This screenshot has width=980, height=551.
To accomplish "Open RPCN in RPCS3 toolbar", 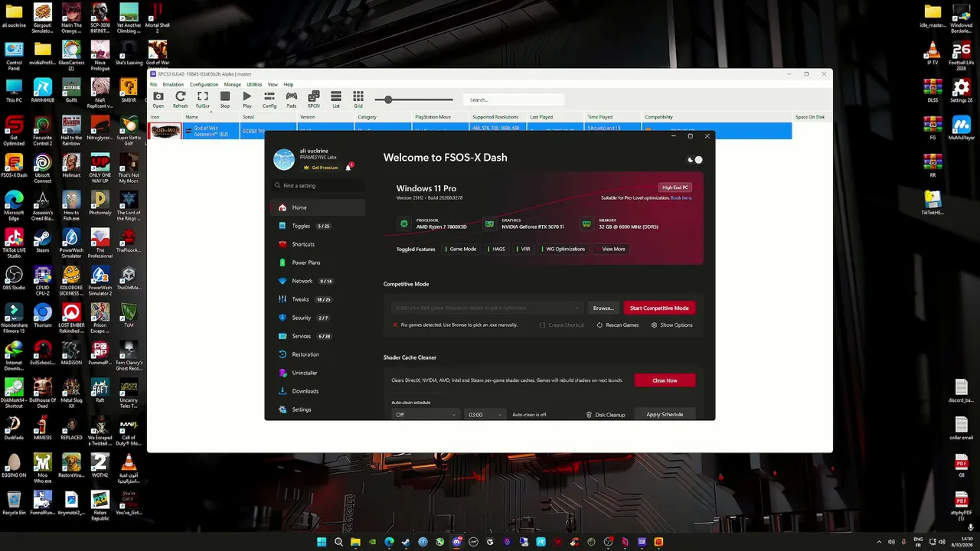I will click(x=314, y=99).
